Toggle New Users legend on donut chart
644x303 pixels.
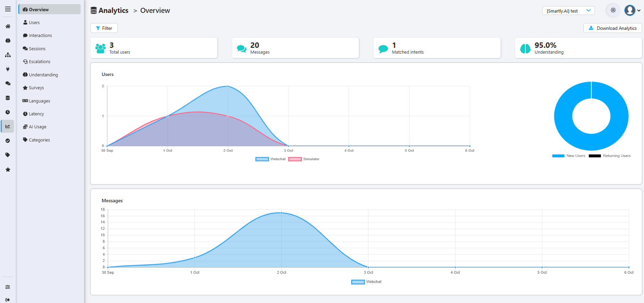[569, 156]
